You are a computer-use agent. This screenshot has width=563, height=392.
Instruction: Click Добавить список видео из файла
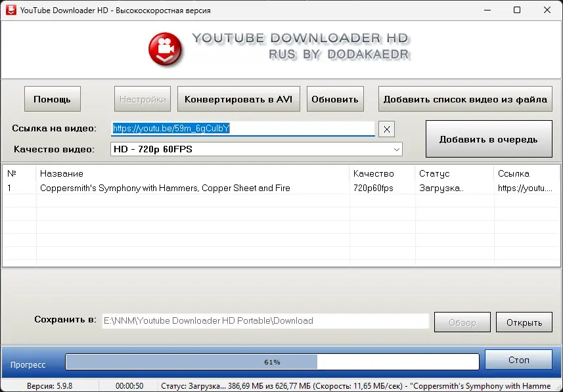pos(465,99)
